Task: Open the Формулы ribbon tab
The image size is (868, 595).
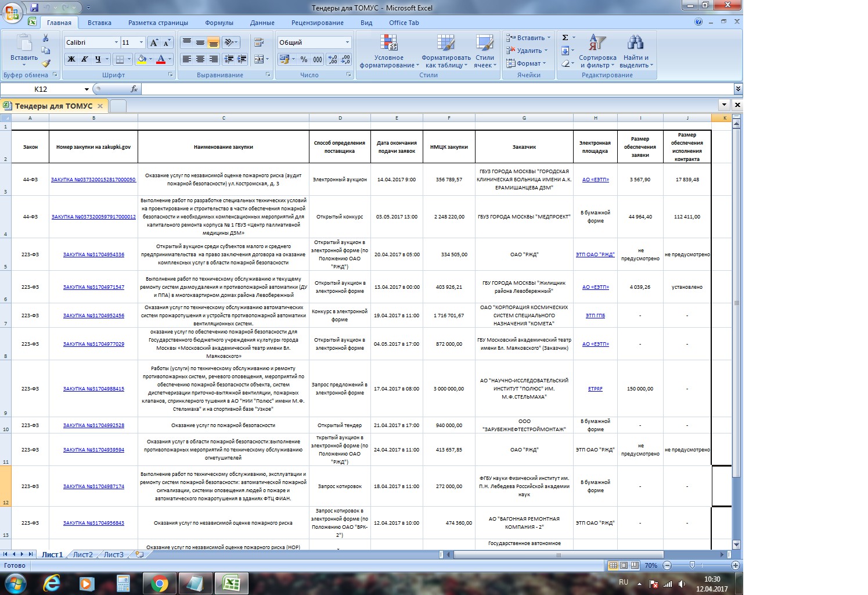Action: pyautogui.click(x=219, y=23)
